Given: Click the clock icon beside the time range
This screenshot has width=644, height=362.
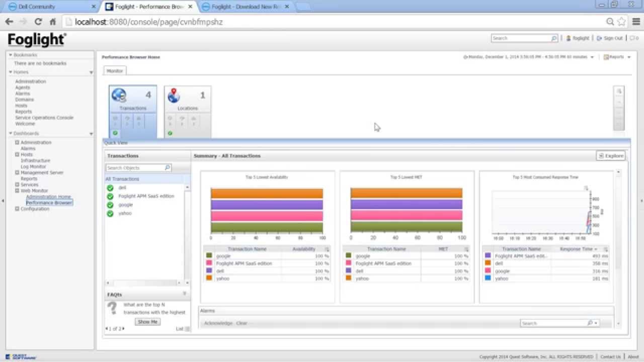Looking at the screenshot, I should pyautogui.click(x=465, y=57).
